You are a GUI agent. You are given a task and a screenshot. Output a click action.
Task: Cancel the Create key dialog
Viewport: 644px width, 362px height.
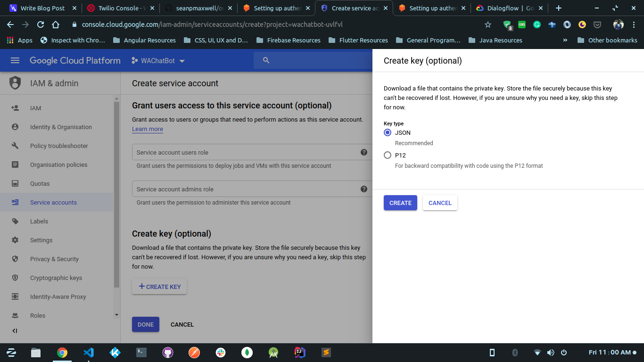(x=440, y=203)
